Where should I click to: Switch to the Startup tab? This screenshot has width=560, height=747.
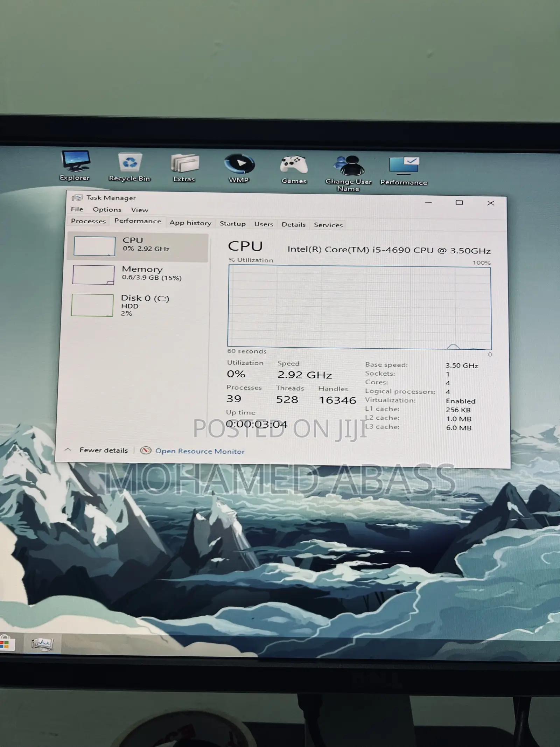click(233, 224)
